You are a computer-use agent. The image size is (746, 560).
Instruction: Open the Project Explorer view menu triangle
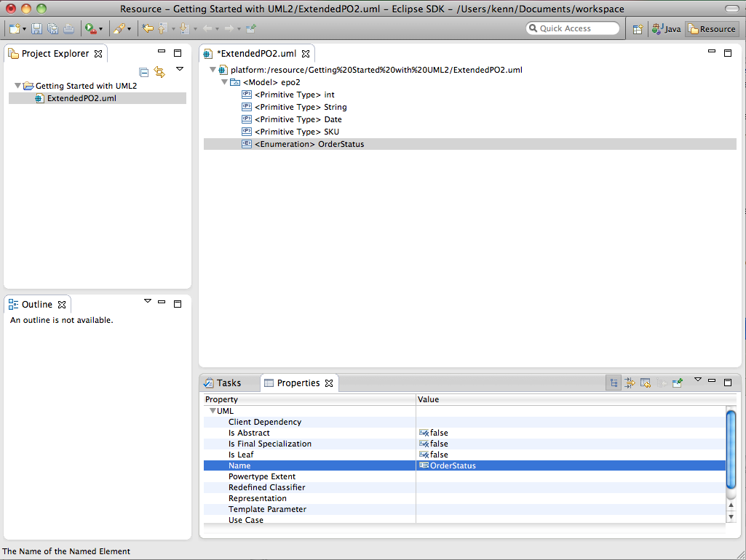tap(180, 69)
